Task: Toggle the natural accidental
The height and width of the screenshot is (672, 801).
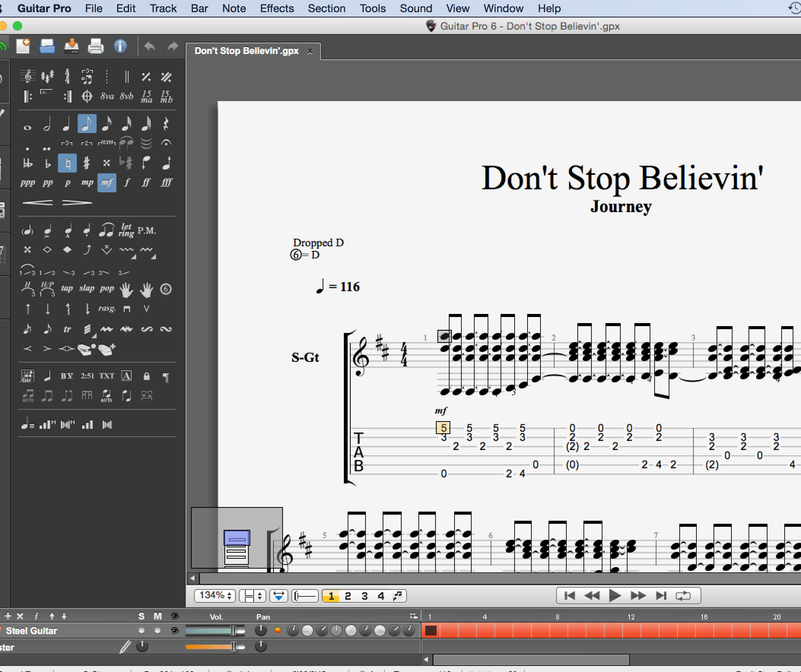Action: [67, 163]
